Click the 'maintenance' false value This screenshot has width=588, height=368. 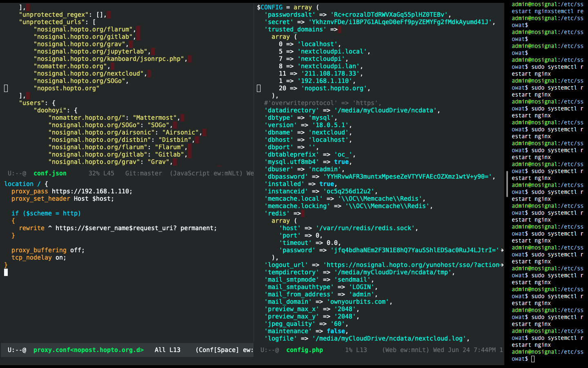coord(336,331)
